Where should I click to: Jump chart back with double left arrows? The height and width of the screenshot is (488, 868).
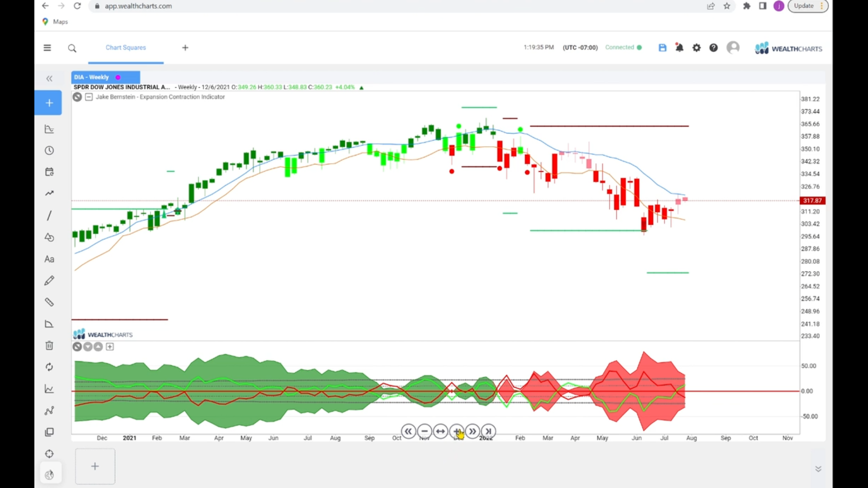click(x=408, y=432)
